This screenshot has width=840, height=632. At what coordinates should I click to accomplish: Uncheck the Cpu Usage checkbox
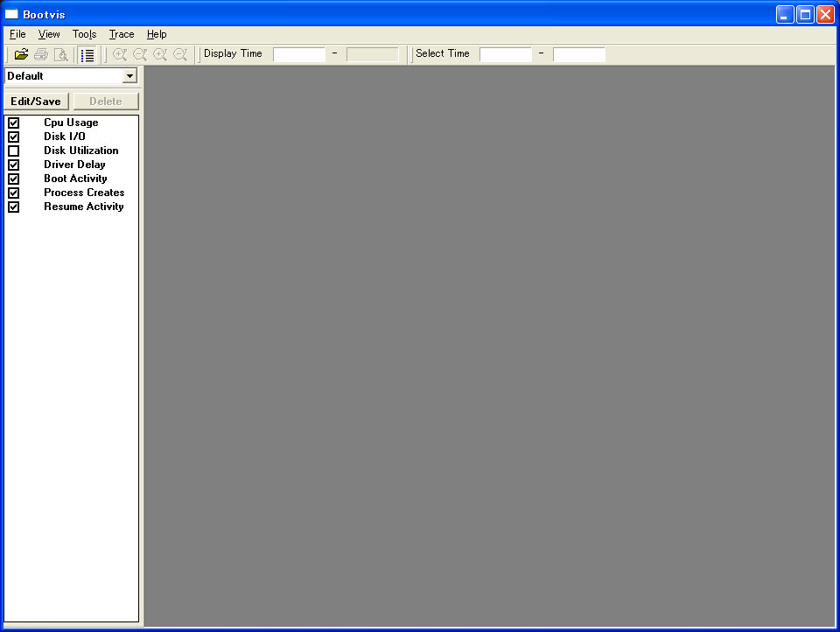(x=13, y=123)
